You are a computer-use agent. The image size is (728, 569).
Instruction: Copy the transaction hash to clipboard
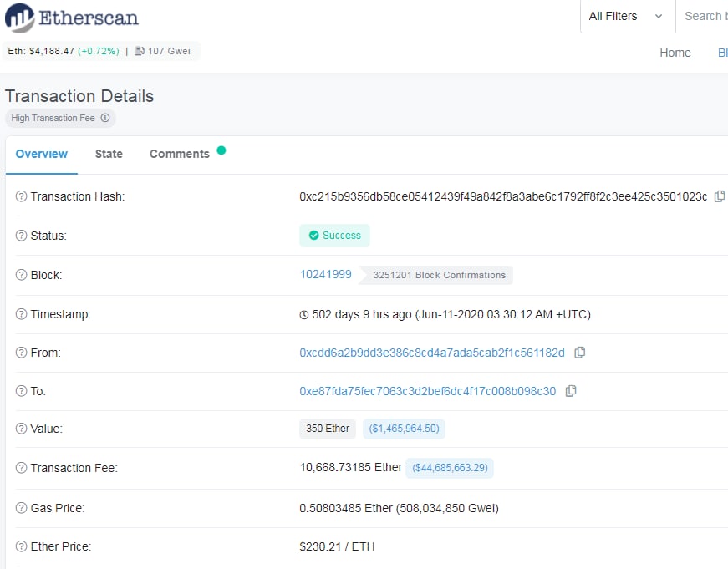point(719,196)
